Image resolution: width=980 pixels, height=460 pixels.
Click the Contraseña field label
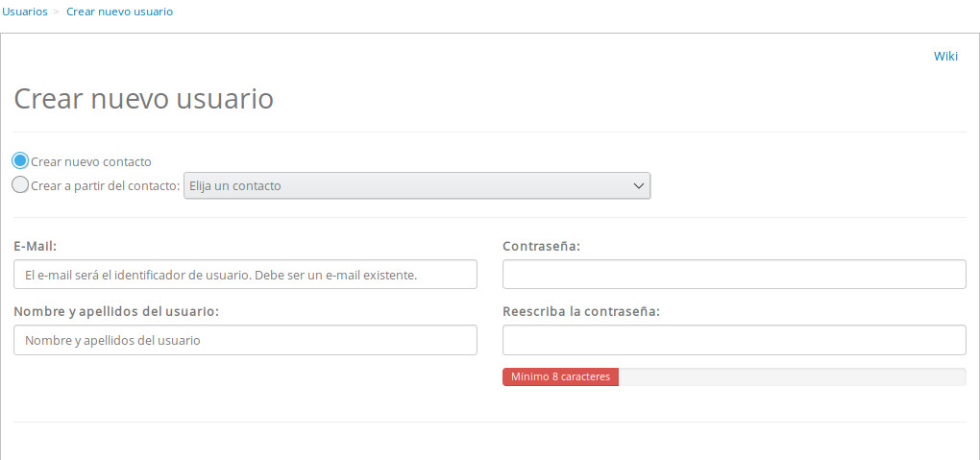[541, 247]
